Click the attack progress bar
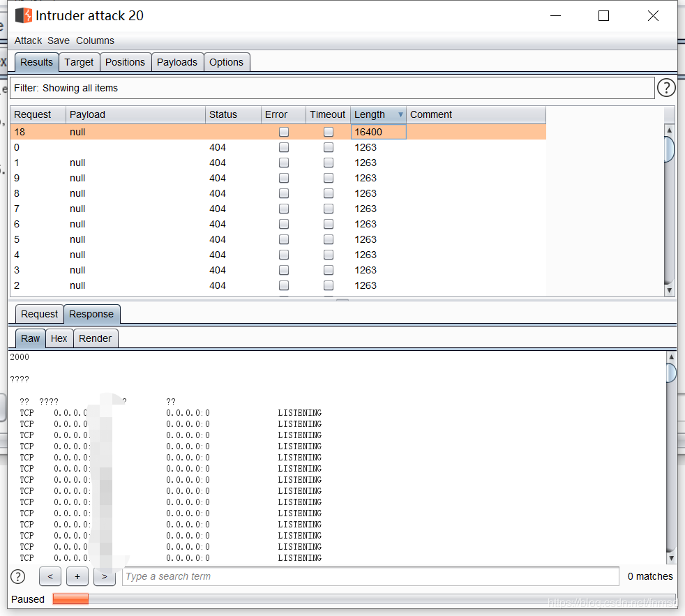The height and width of the screenshot is (616, 685). [x=363, y=599]
